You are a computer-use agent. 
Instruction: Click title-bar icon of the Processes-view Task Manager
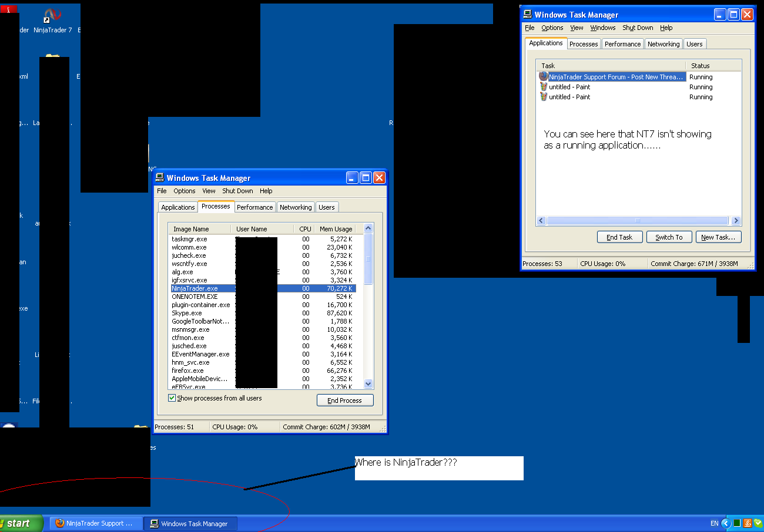coord(159,178)
